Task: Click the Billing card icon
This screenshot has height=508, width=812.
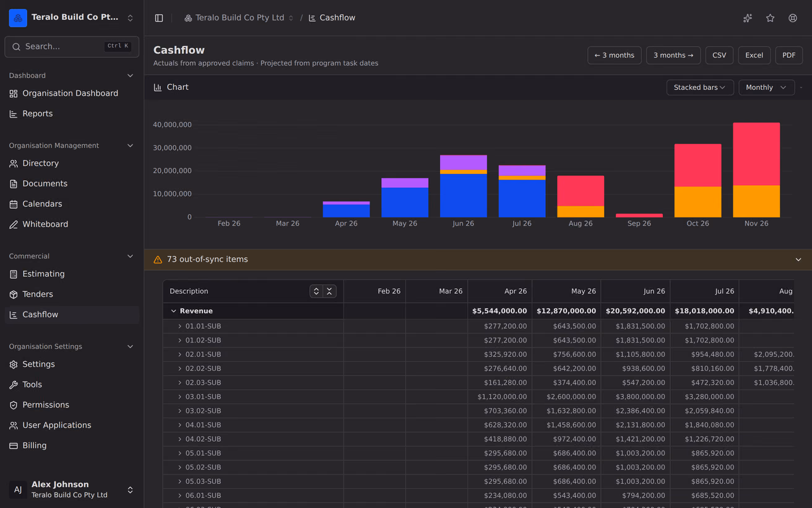Action: click(x=14, y=445)
